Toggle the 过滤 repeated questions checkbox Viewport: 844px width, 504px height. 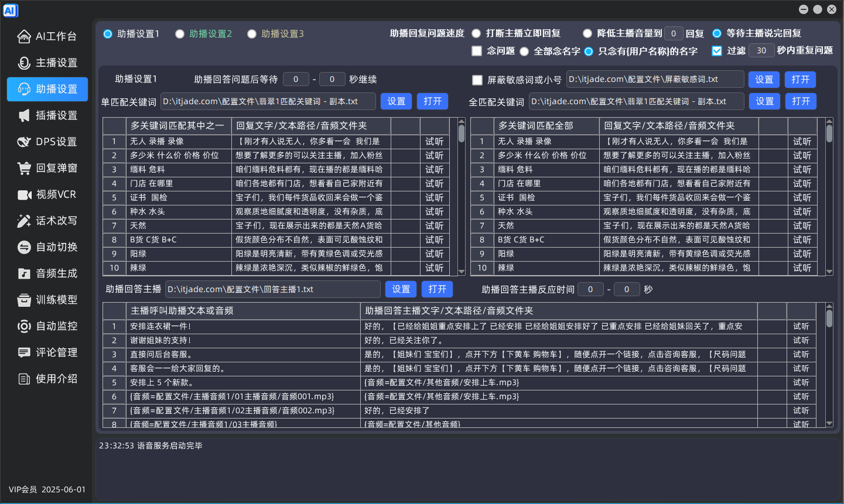pos(717,51)
